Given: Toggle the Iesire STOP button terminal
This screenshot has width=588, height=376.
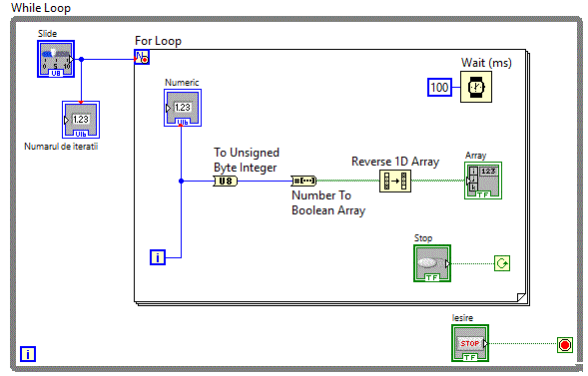Looking at the screenshot, I should (x=470, y=343).
